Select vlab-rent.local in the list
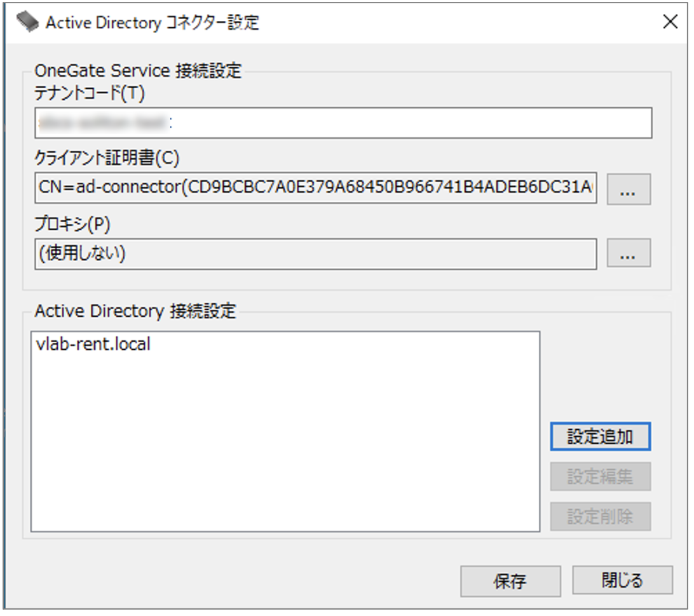 pos(94,345)
